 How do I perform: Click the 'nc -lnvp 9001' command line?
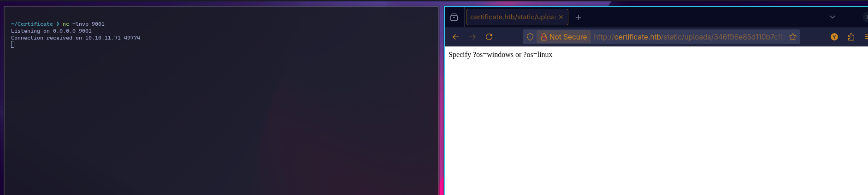[83, 24]
